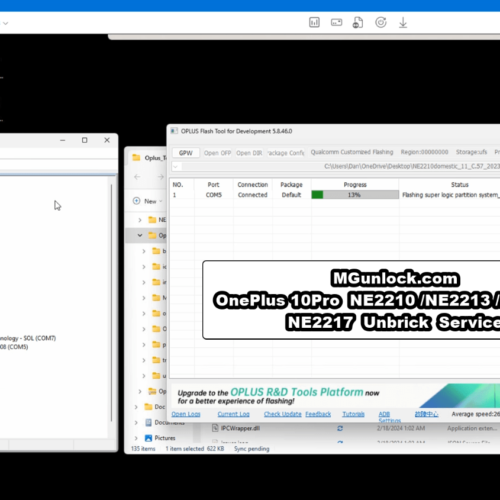Open the firmware path dropdown arrow
Image resolution: width=500 pixels, height=500 pixels.
click(176, 166)
